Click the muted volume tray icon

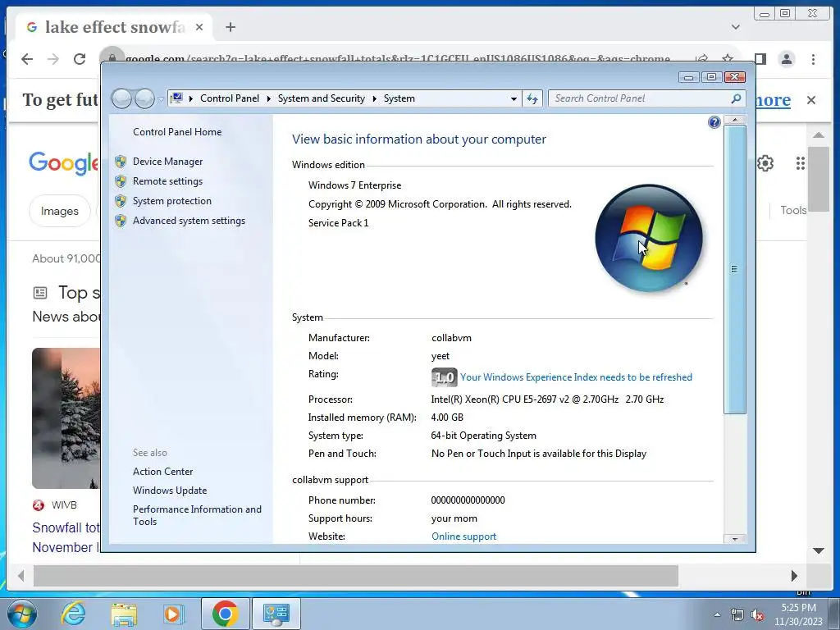point(757,615)
